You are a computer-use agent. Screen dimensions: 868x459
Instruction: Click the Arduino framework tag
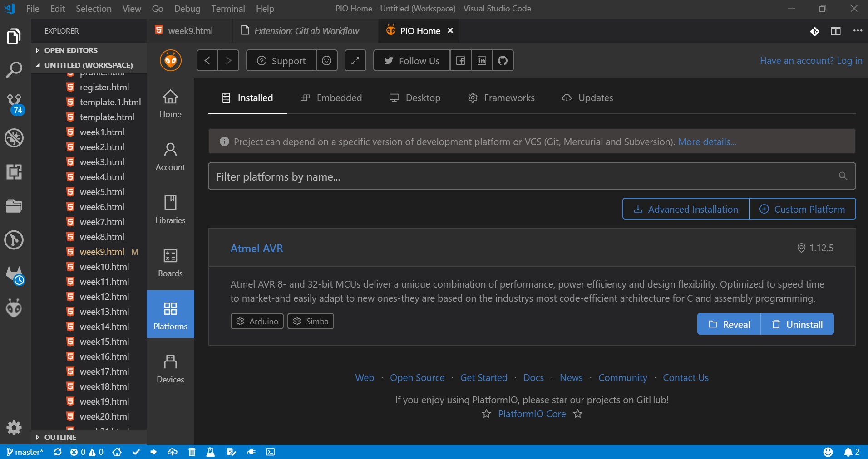pyautogui.click(x=257, y=321)
